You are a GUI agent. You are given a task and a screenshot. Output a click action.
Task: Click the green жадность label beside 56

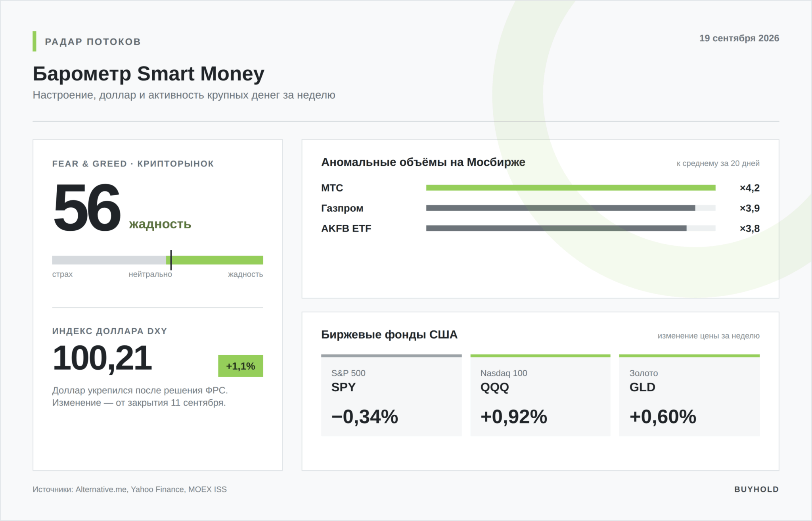(160, 224)
